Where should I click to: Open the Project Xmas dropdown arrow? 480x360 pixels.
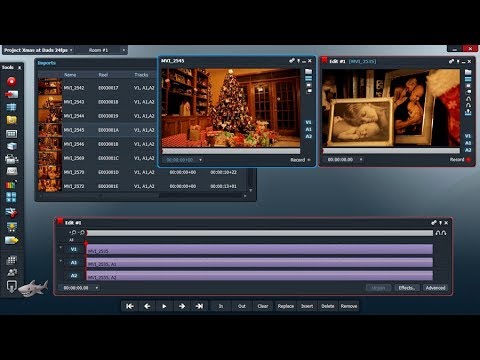[x=71, y=50]
